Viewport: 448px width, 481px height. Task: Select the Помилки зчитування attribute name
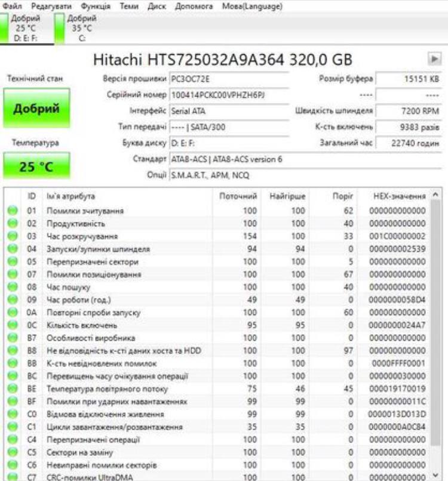(85, 211)
